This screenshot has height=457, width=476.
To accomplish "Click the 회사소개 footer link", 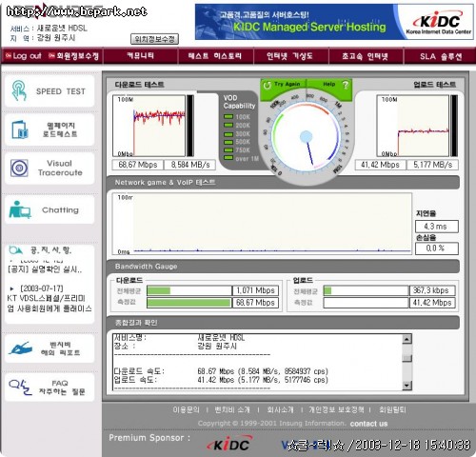I will point(280,409).
